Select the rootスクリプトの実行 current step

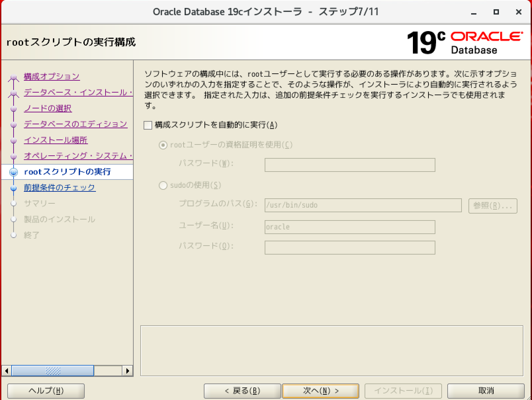point(67,172)
